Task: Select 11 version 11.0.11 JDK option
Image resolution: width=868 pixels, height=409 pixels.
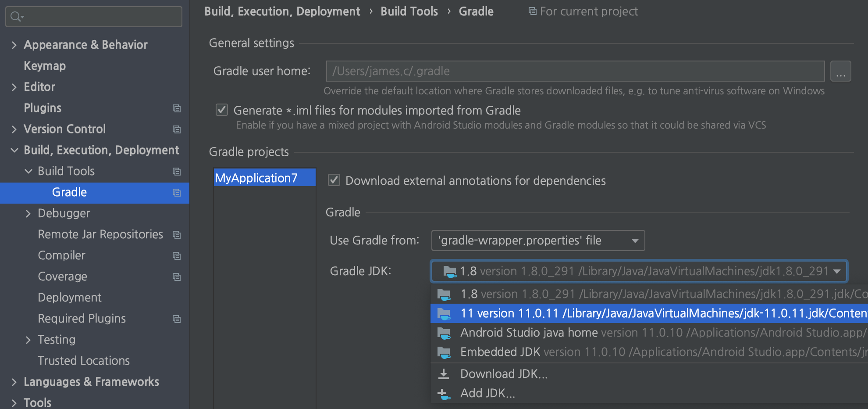Action: click(649, 313)
